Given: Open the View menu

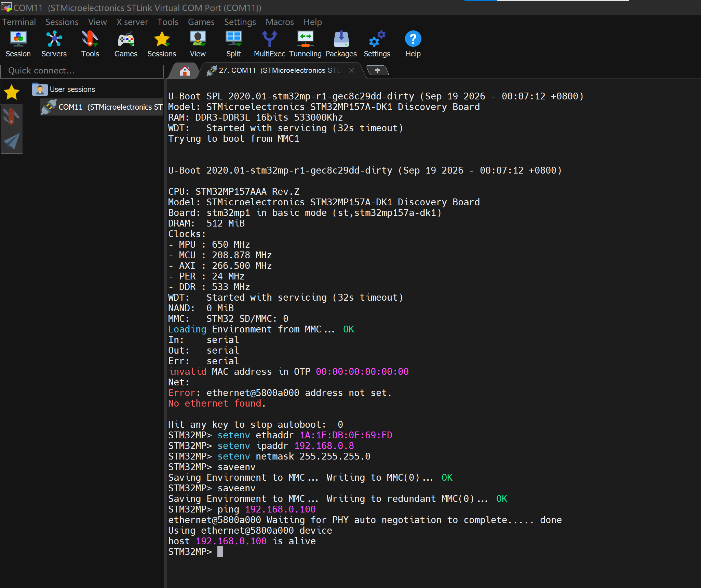Looking at the screenshot, I should (97, 22).
